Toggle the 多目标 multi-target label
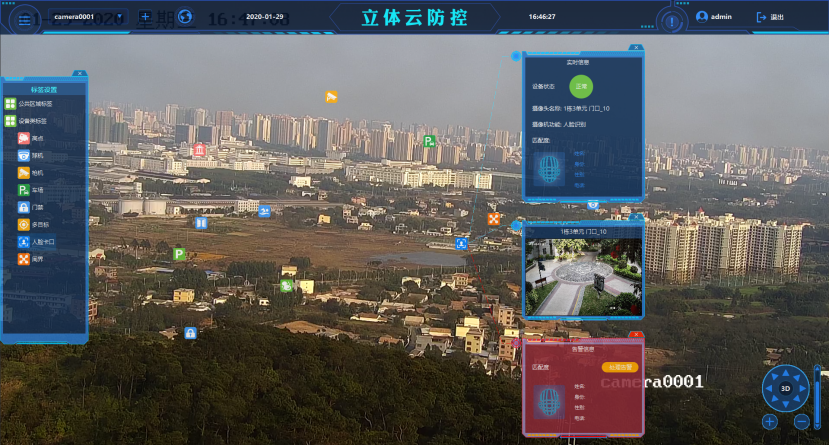 (33, 225)
